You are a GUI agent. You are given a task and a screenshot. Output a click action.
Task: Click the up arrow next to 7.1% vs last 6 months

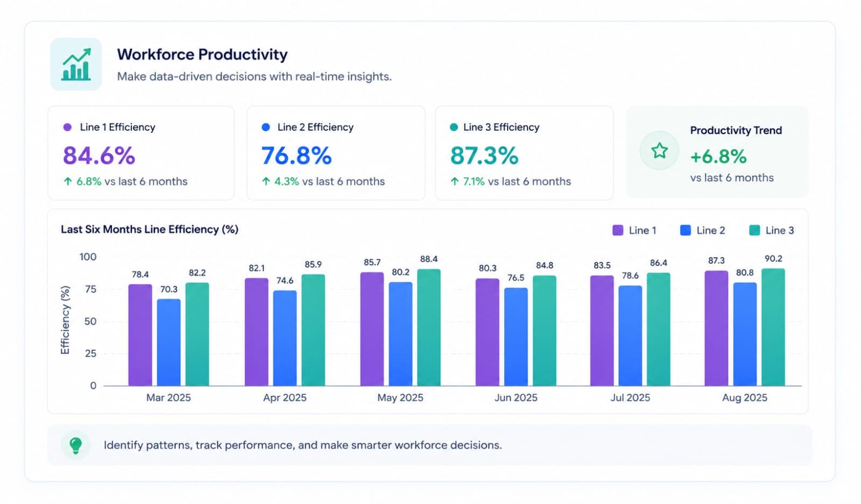(455, 182)
